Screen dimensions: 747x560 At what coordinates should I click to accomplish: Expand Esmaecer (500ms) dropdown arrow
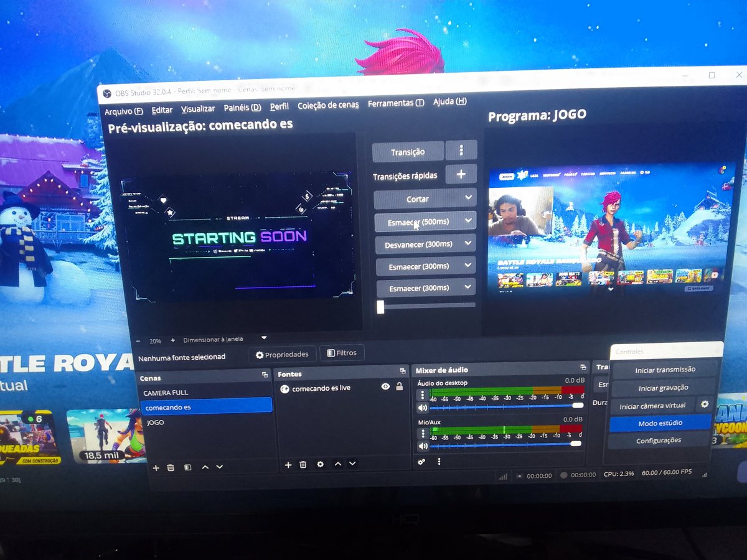(468, 220)
